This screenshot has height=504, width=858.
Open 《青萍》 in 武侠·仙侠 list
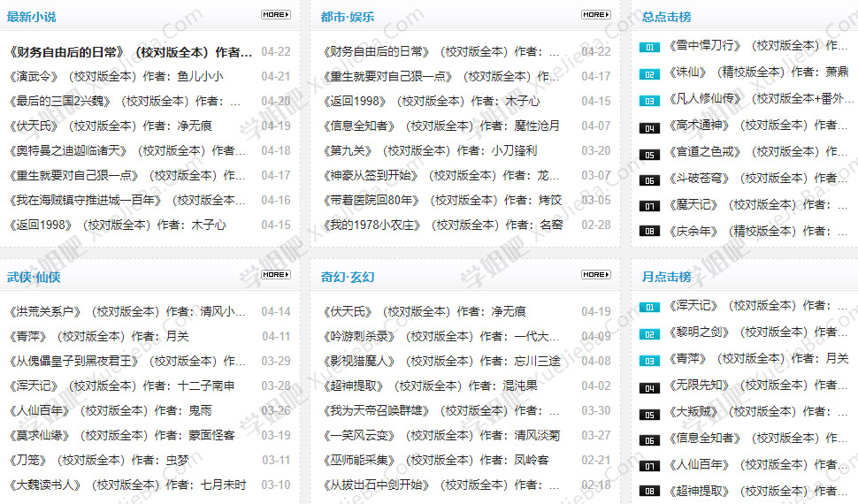click(x=98, y=337)
